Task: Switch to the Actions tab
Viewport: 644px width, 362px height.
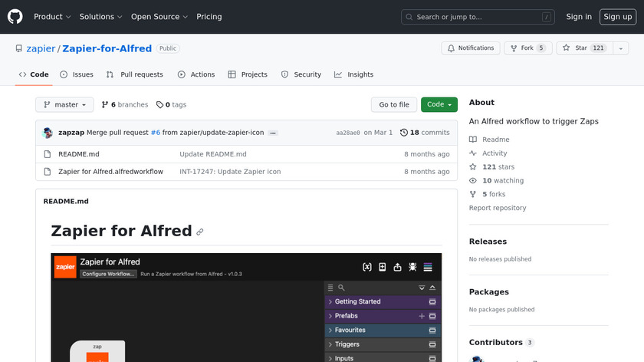Action: pyautogui.click(x=196, y=74)
